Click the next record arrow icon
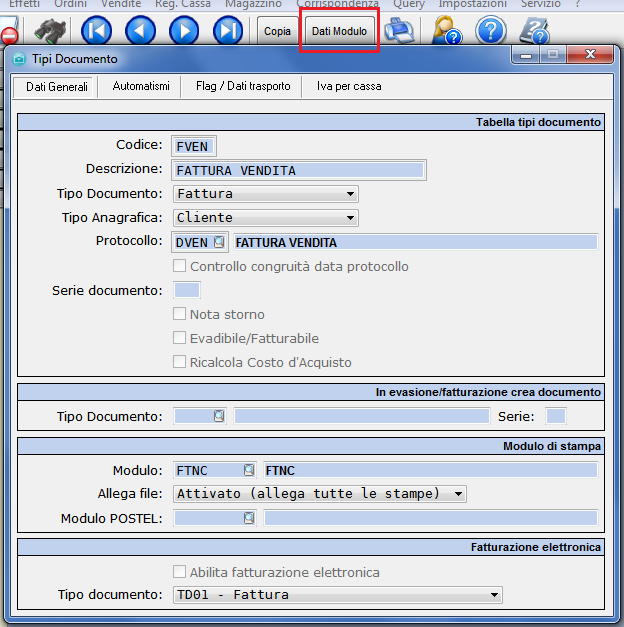The width and height of the screenshot is (624, 627). click(184, 31)
